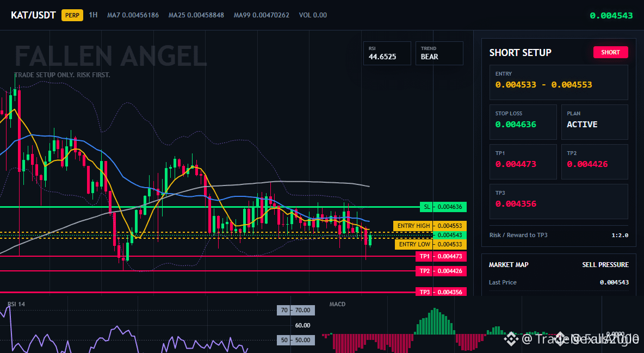Click the MACD pane title
This screenshot has width=644, height=353.
pyautogui.click(x=337, y=304)
